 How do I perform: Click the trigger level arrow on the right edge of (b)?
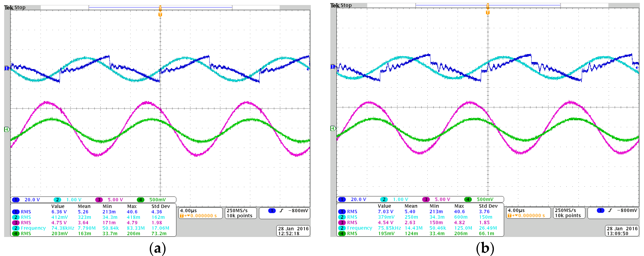point(637,68)
